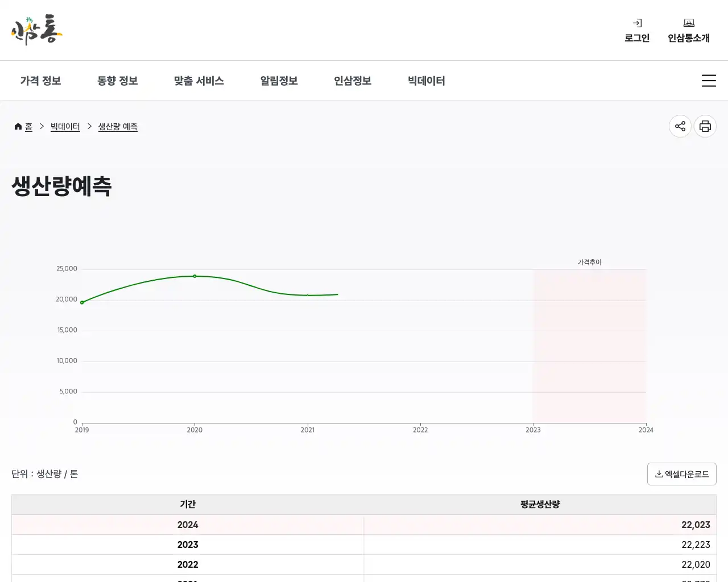Open the 알림정보 menu

click(x=279, y=81)
